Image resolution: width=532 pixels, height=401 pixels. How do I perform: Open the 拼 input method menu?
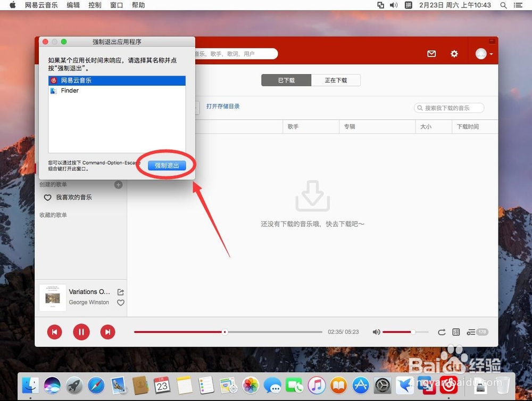click(408, 5)
